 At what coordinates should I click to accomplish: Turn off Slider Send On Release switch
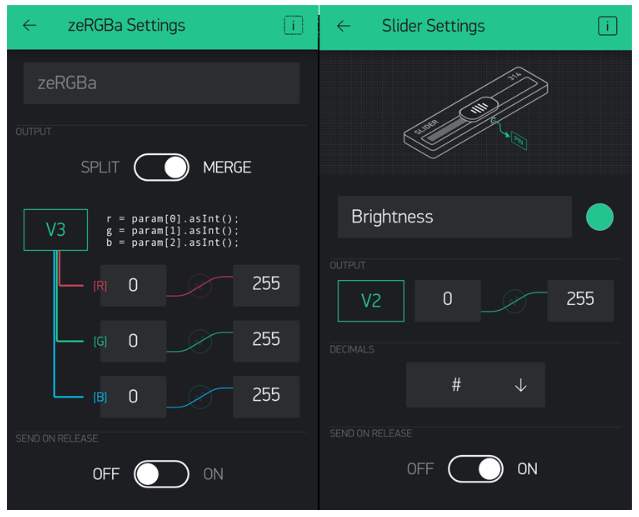point(475,469)
